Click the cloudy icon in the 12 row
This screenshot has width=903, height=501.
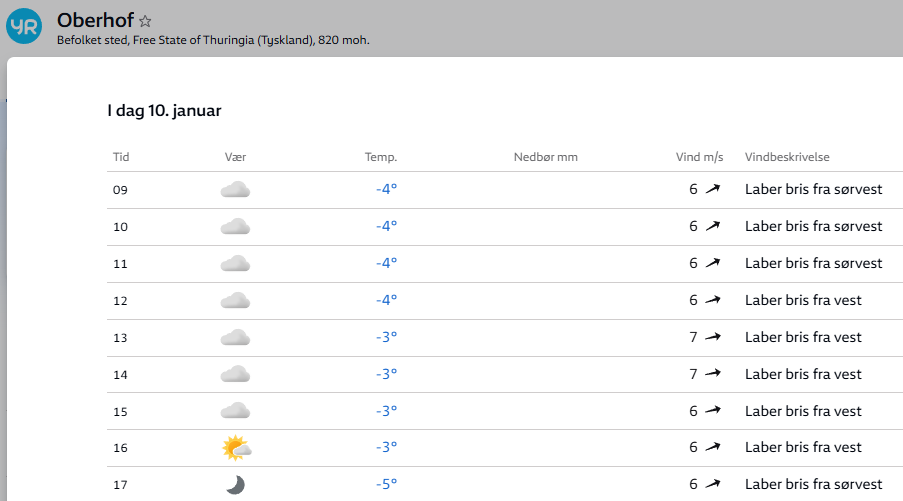[235, 300]
